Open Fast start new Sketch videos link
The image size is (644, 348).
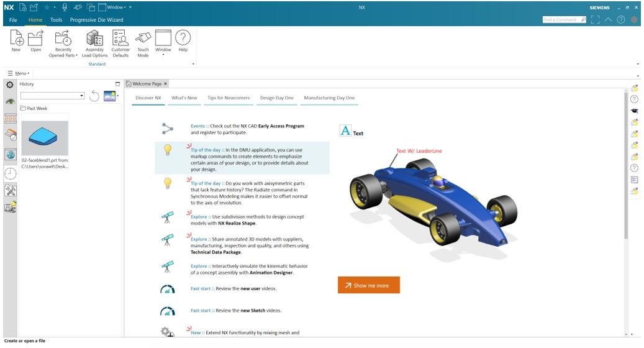[x=236, y=310]
